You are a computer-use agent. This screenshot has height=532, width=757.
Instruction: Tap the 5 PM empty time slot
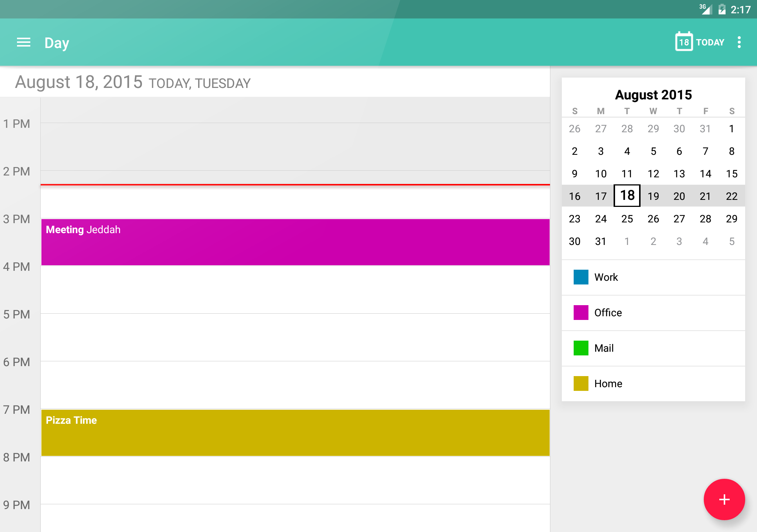point(295,337)
